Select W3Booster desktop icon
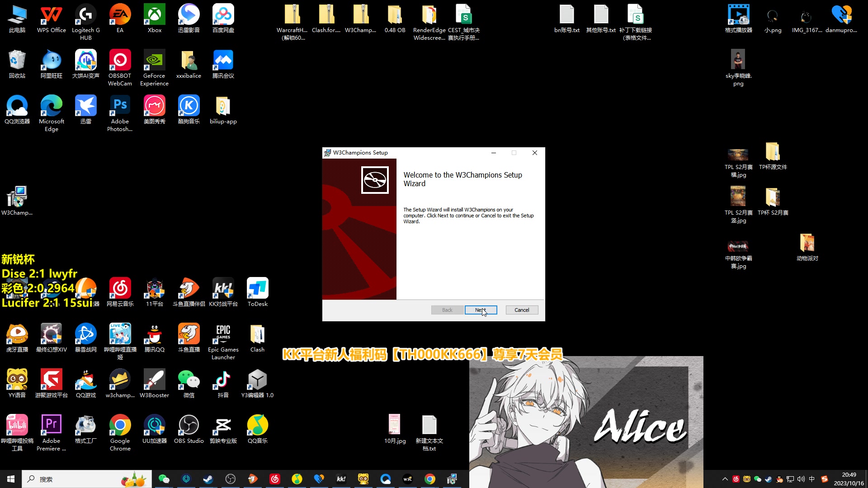Image resolution: width=868 pixels, height=488 pixels. click(x=155, y=384)
